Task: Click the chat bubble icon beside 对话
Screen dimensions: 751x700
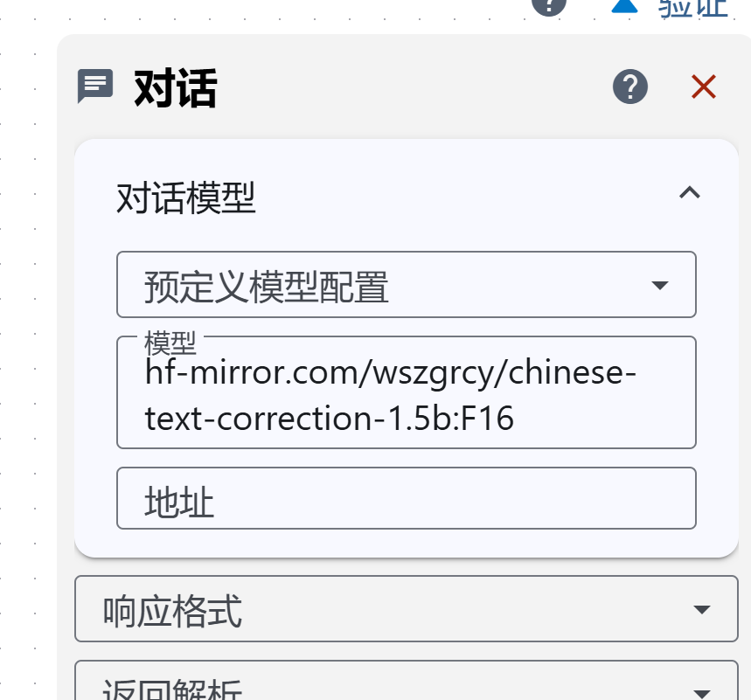Action: [x=95, y=87]
